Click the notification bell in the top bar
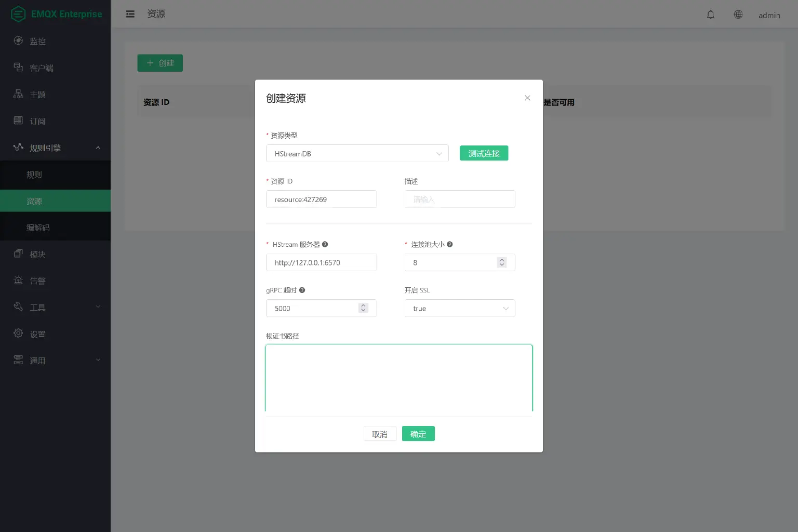 pos(710,15)
